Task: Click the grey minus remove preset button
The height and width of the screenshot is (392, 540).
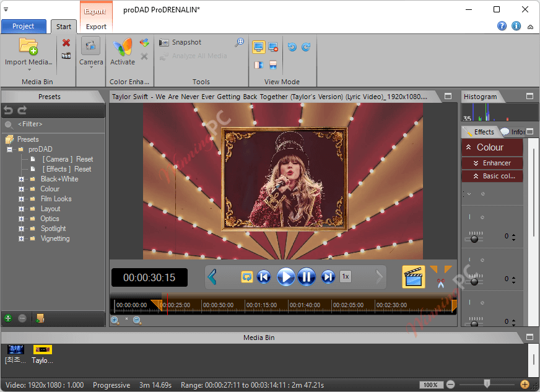Action: point(22,318)
